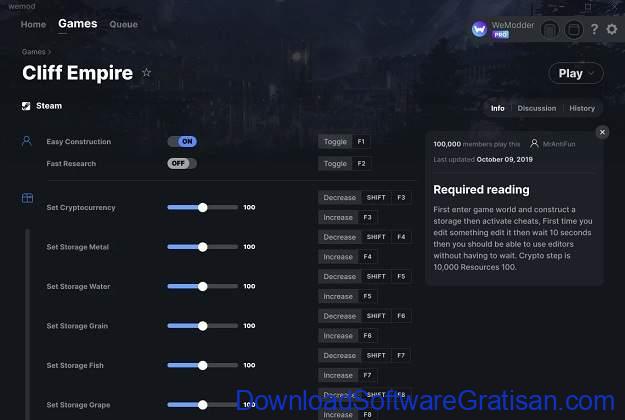
Task: Click the PRO badge under WeModder
Action: 500,35
